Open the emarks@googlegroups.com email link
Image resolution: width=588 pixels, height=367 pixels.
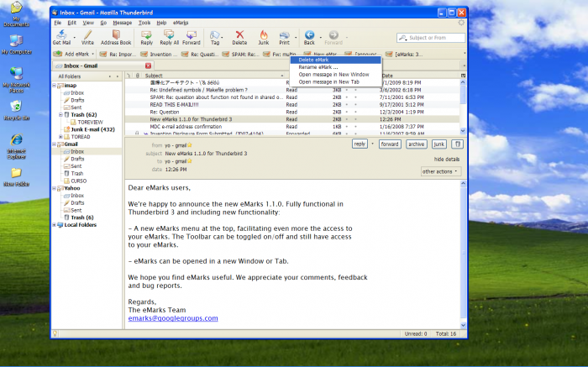click(173, 318)
